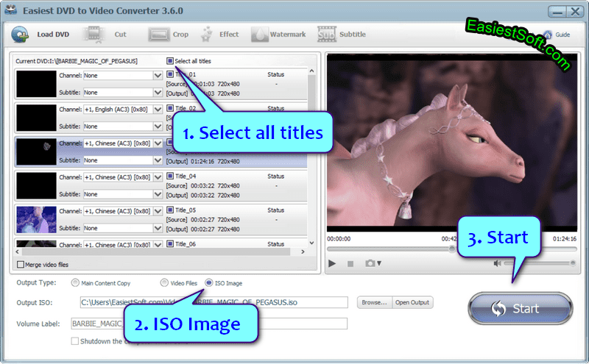The height and width of the screenshot is (364, 589).
Task: Open snapshot options arrow beside camera
Action: click(x=379, y=263)
